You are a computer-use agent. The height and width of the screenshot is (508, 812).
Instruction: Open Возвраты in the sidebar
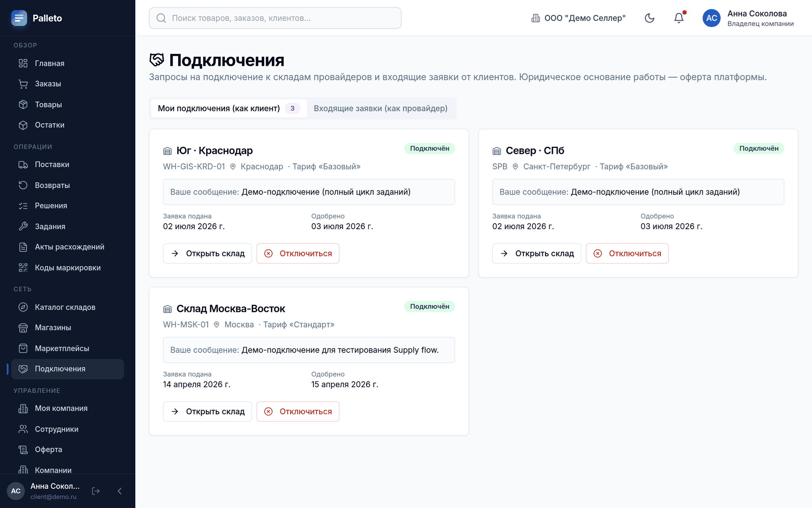pyautogui.click(x=68, y=185)
